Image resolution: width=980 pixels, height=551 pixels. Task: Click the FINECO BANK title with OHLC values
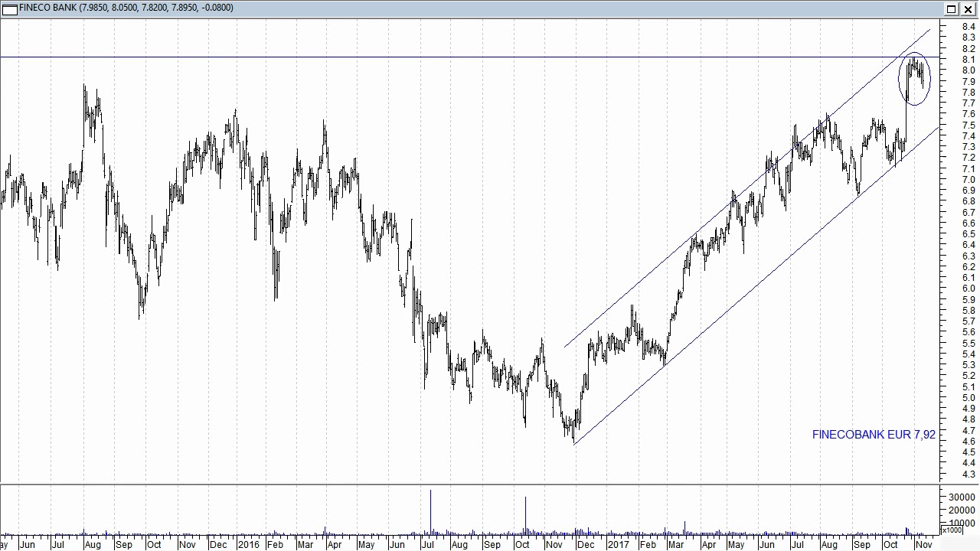coord(126,8)
